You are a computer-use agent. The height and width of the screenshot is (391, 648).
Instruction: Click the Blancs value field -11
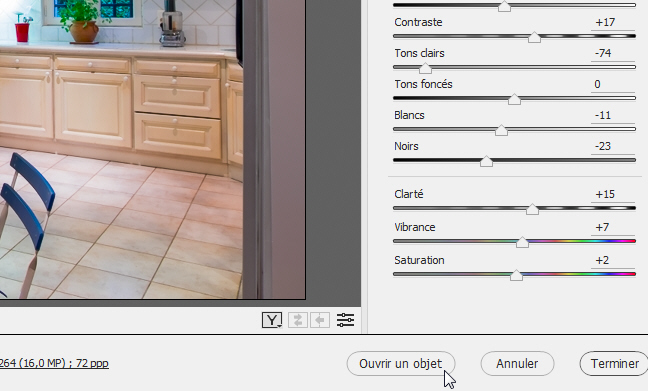(612, 115)
